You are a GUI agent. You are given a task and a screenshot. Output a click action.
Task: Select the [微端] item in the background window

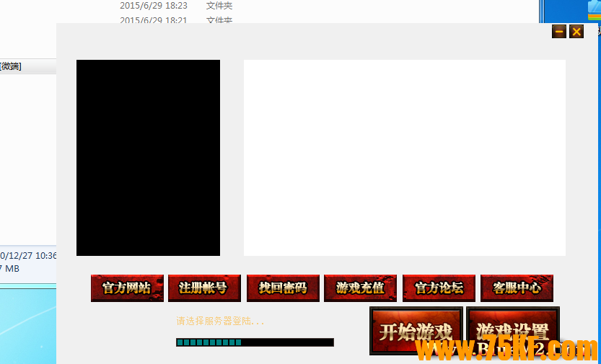11,66
